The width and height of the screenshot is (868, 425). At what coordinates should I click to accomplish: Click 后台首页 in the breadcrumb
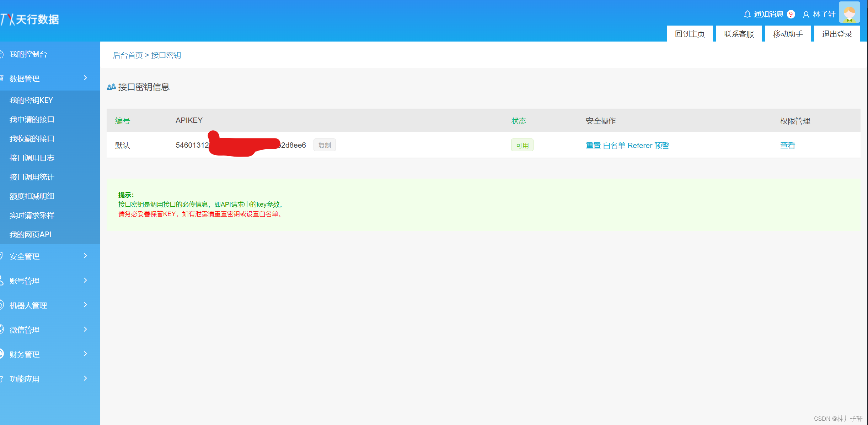coord(128,55)
